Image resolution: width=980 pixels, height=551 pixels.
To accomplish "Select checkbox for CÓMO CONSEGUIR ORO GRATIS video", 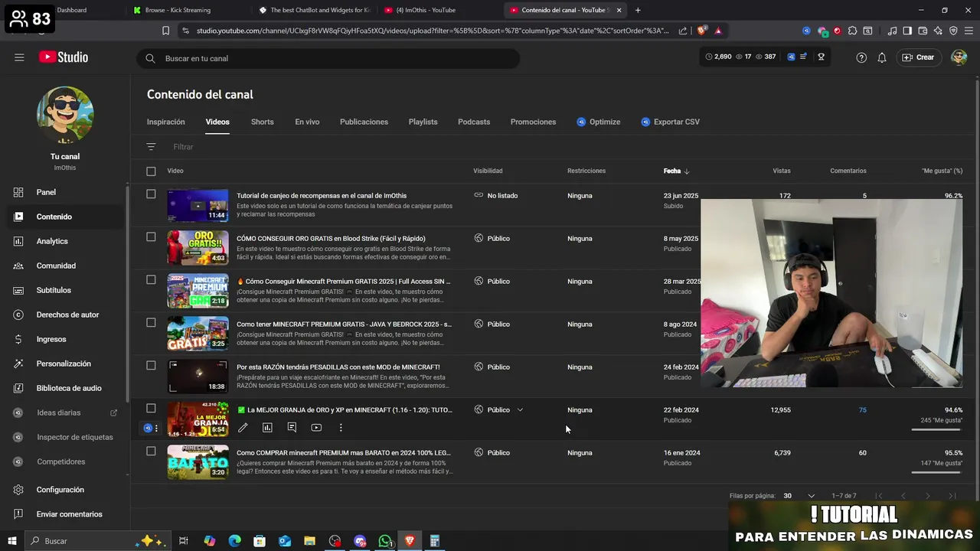I will (151, 237).
